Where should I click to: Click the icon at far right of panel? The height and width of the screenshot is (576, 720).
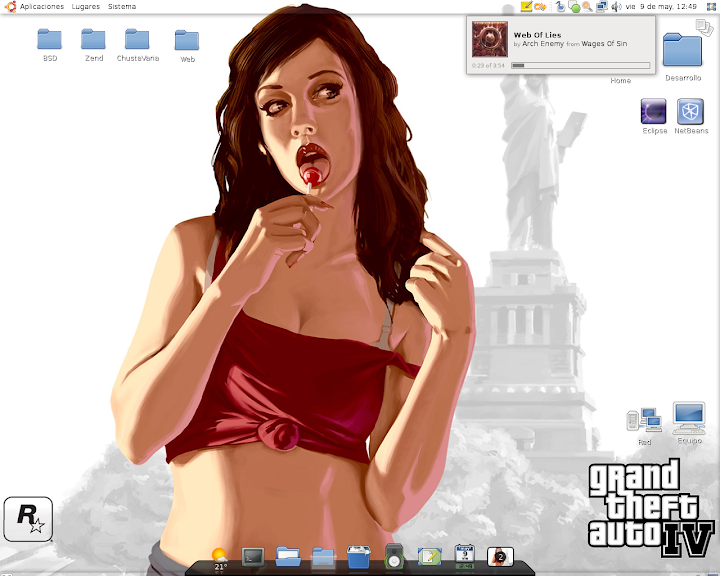pyautogui.click(x=711, y=6)
